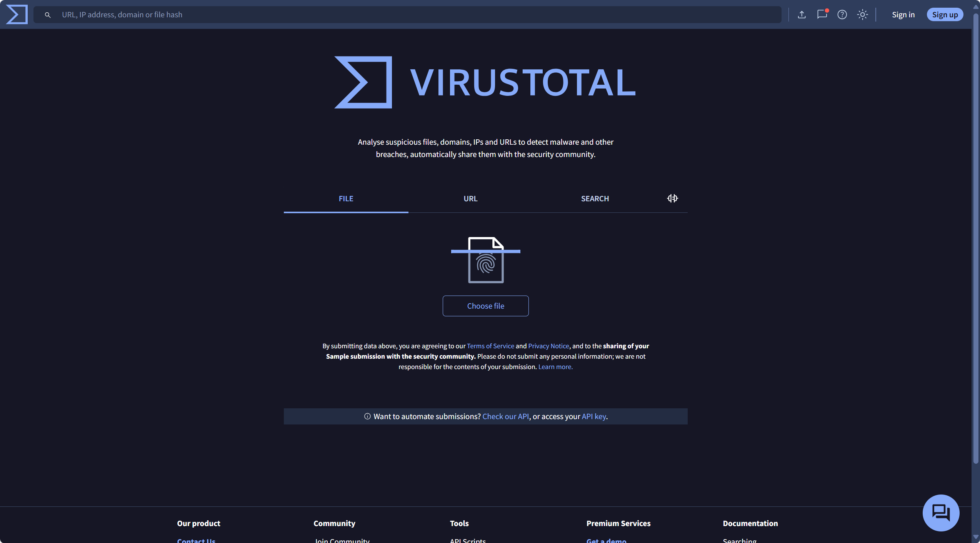Open the chat widget bubble
This screenshot has width=980, height=543.
(x=940, y=513)
